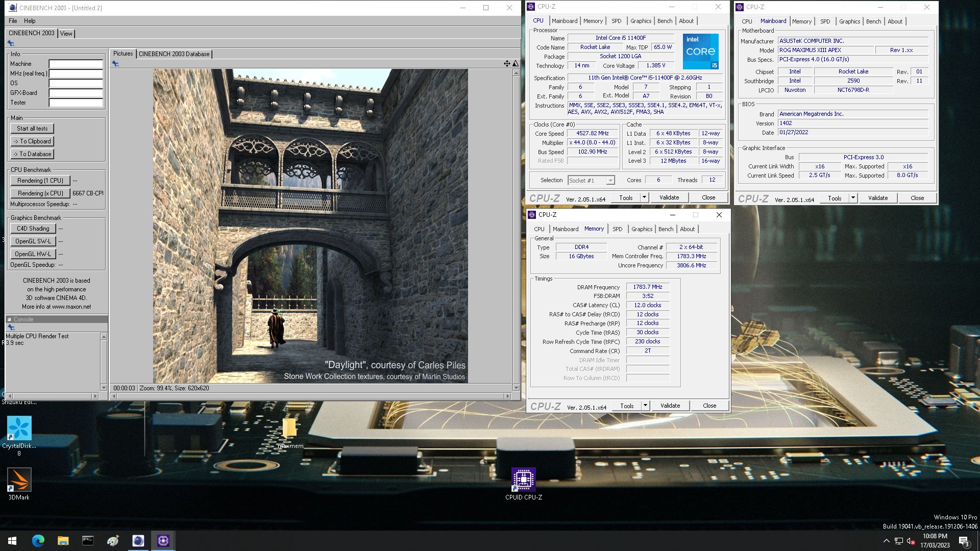Image resolution: width=980 pixels, height=551 pixels.
Task: Click the Tester input field
Action: coord(76,103)
